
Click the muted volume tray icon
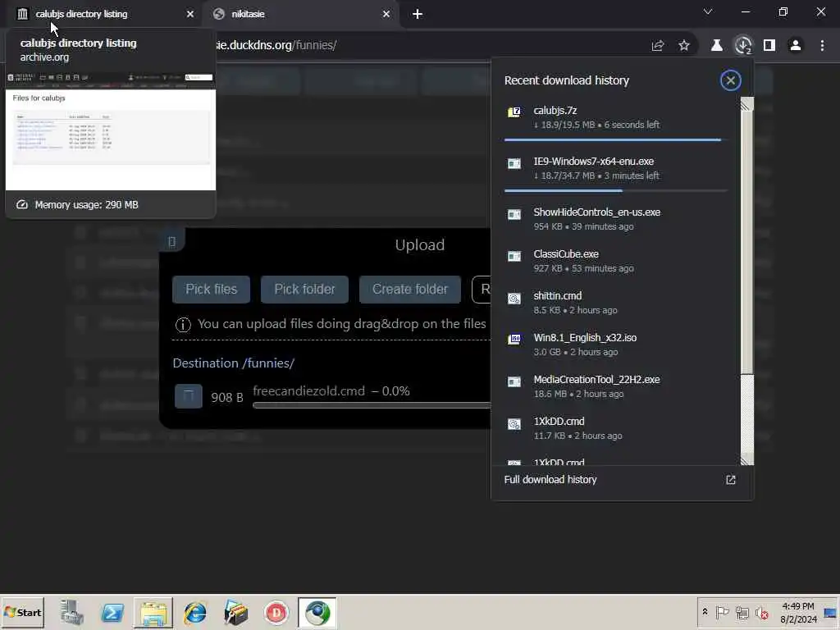click(x=761, y=612)
